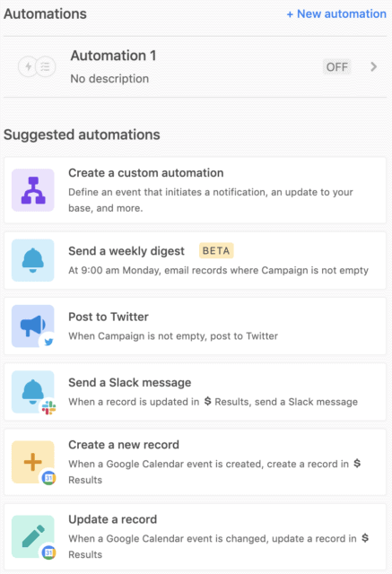
Task: Click the purple custom automation workflow icon
Action: point(33,190)
